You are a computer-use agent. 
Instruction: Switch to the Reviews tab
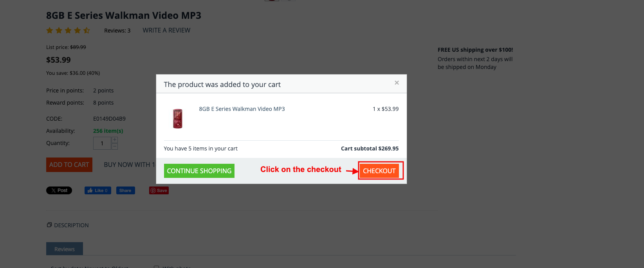pyautogui.click(x=65, y=249)
